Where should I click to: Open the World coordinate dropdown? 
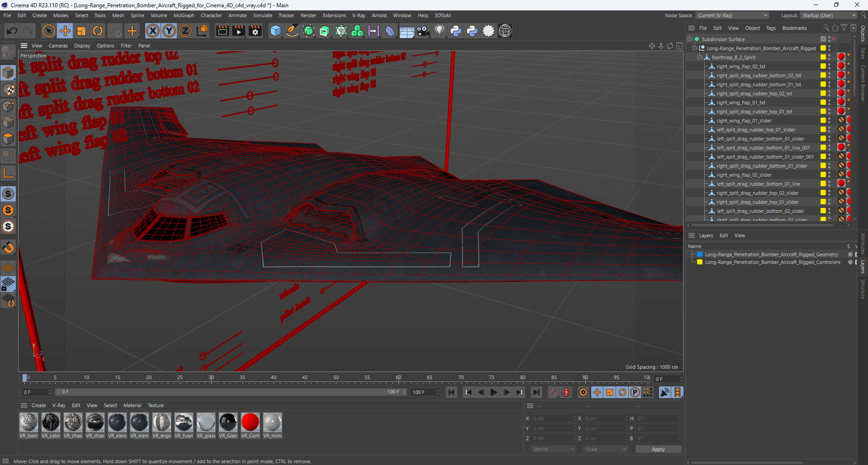coord(554,449)
